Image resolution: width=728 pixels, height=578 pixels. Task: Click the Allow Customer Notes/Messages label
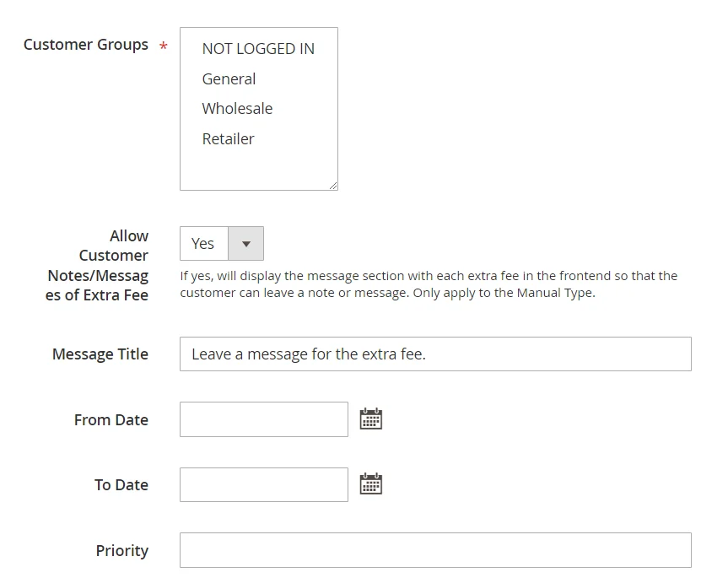(x=98, y=265)
